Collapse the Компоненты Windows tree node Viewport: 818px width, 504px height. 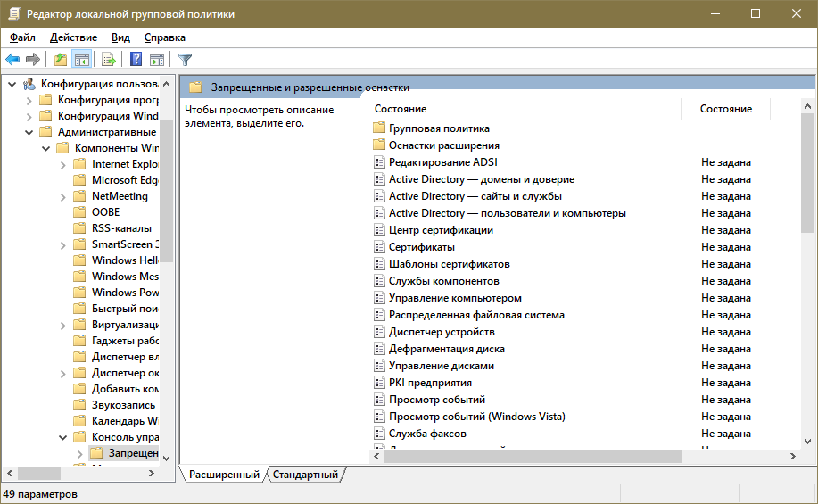(x=45, y=148)
